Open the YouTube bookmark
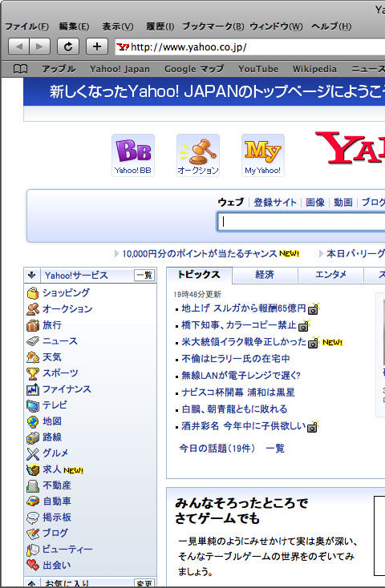385x588 pixels. (x=258, y=69)
